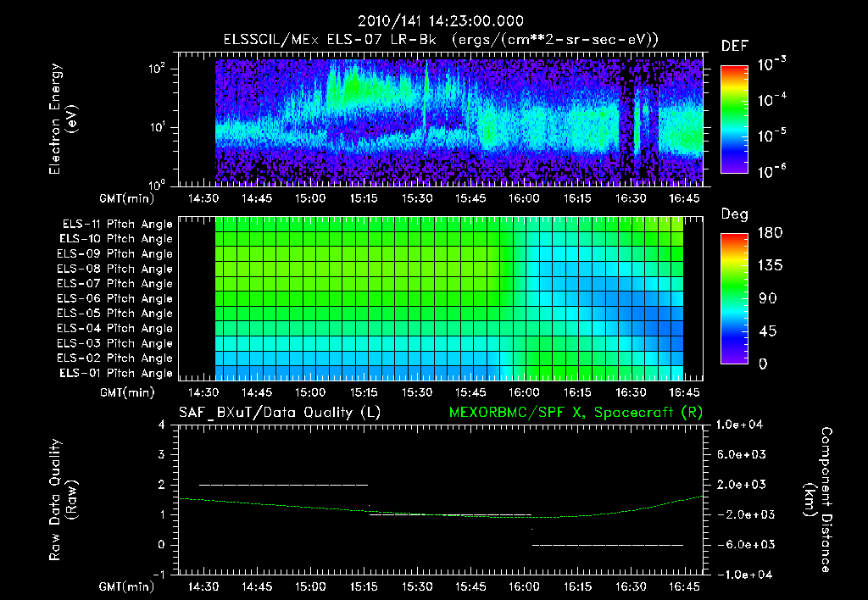The image size is (868, 600).
Task: Click the Deg colorbar label
Action: [x=734, y=214]
